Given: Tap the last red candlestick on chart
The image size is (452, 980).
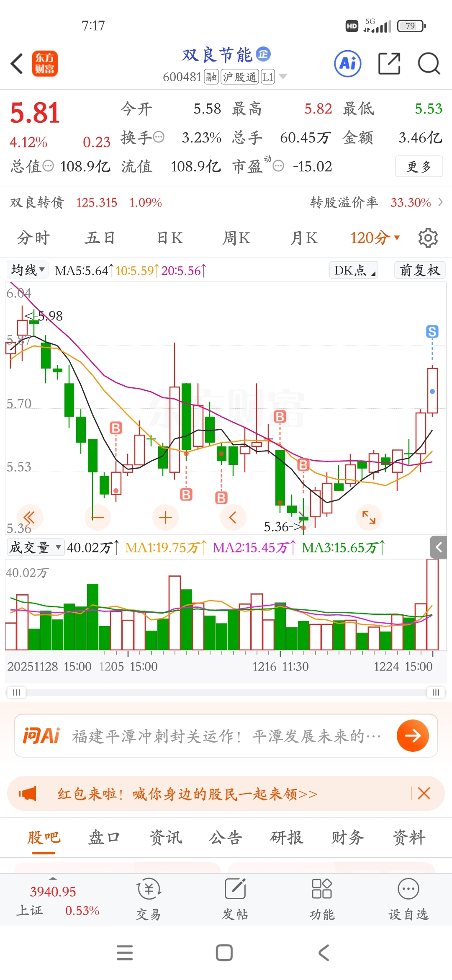Looking at the screenshot, I should point(432,390).
